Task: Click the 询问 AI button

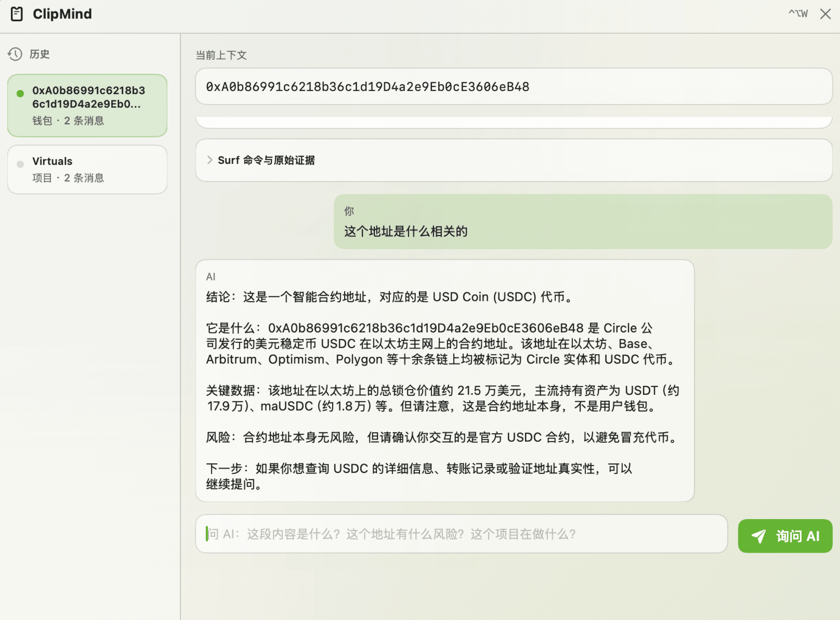Action: (785, 536)
